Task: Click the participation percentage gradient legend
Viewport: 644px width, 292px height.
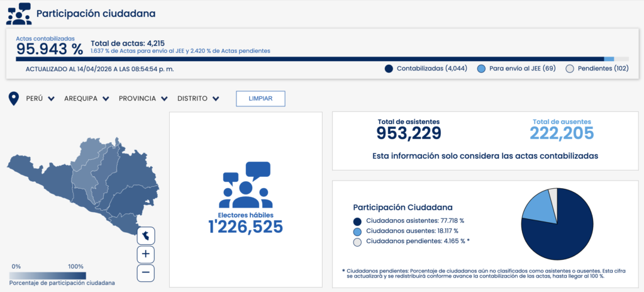Action: [x=48, y=275]
